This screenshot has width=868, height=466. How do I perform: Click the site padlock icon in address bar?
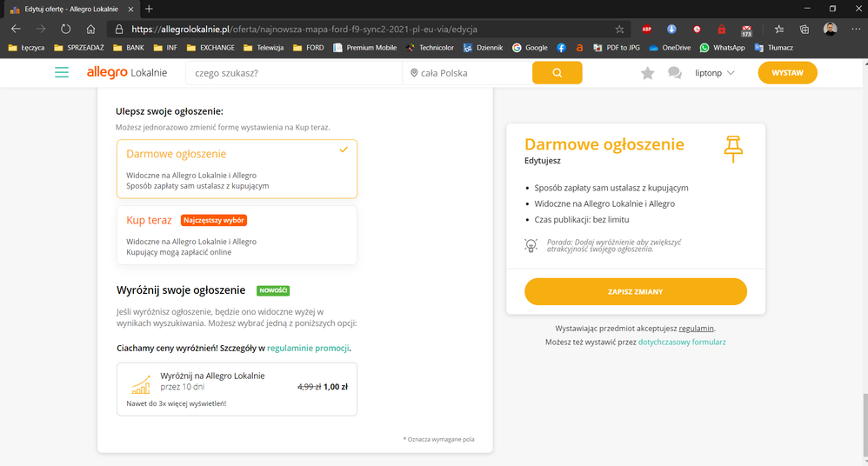pyautogui.click(x=119, y=30)
